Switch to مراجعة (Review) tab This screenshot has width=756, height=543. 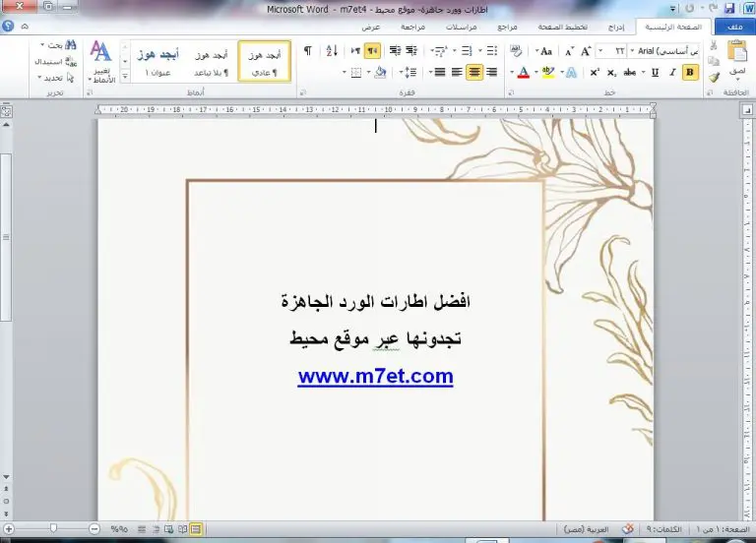[x=412, y=27]
